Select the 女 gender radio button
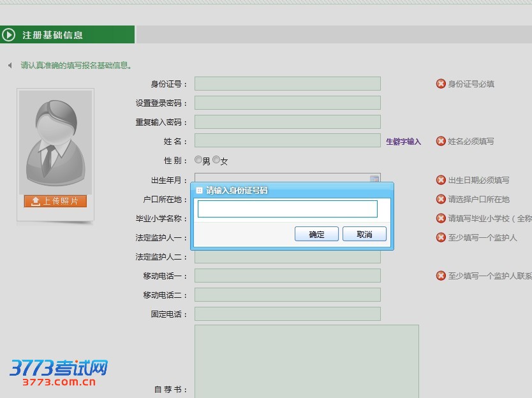The image size is (532, 398). point(216,160)
